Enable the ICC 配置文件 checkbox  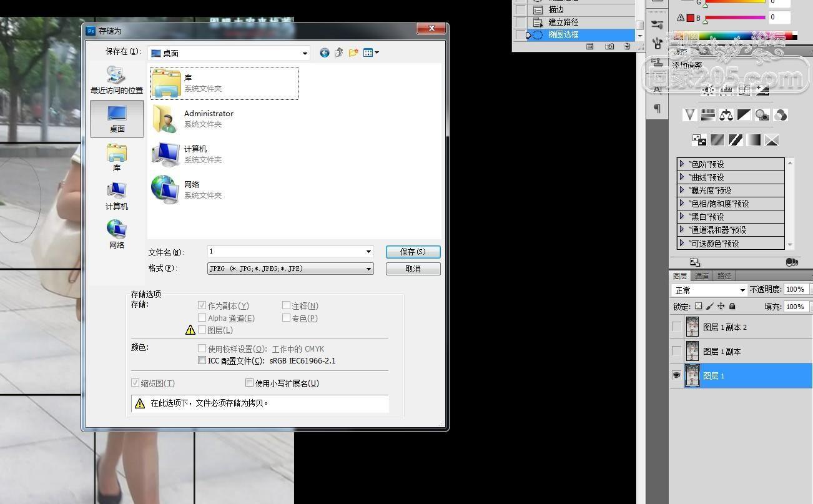202,360
